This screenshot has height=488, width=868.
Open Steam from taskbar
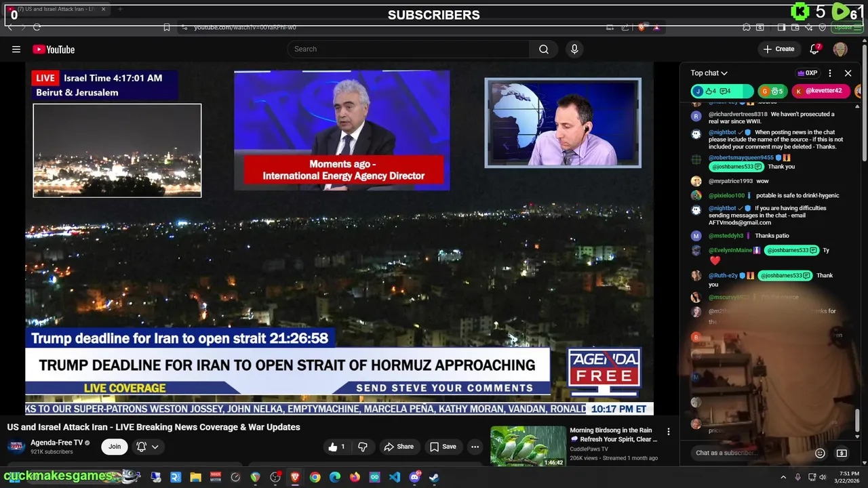[434, 477]
